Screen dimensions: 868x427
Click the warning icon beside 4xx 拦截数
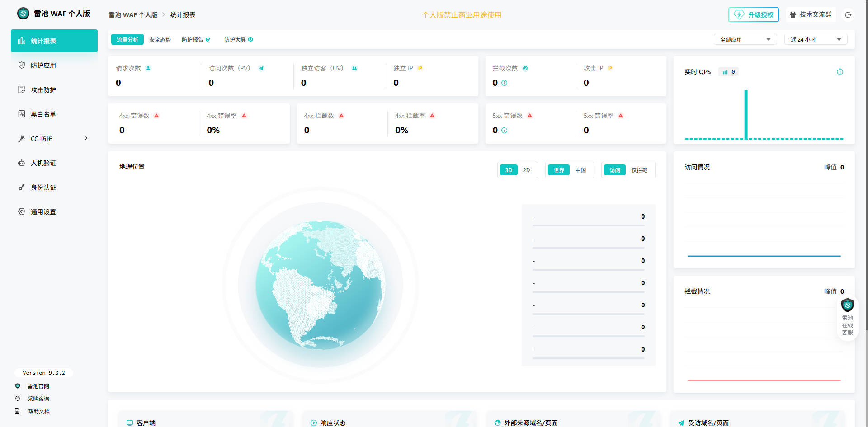(x=341, y=116)
